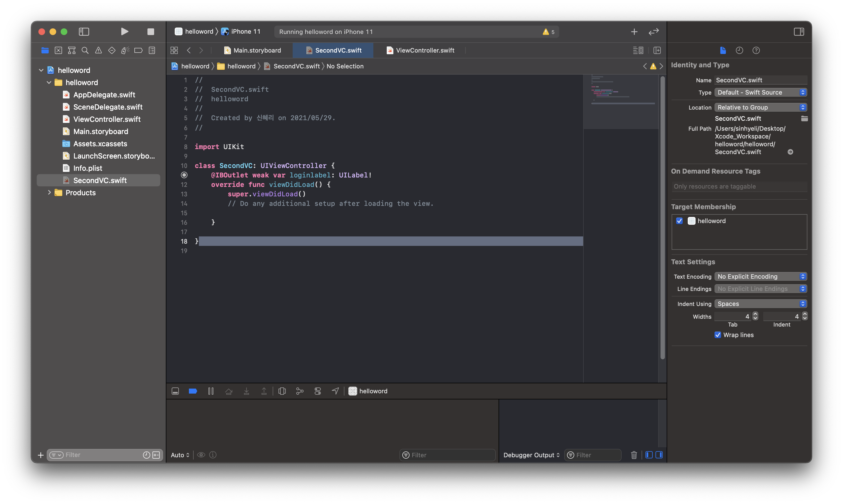Screen dimensions: 843x504
Task: Open Indent Using Spaces dropdown
Action: tap(760, 304)
